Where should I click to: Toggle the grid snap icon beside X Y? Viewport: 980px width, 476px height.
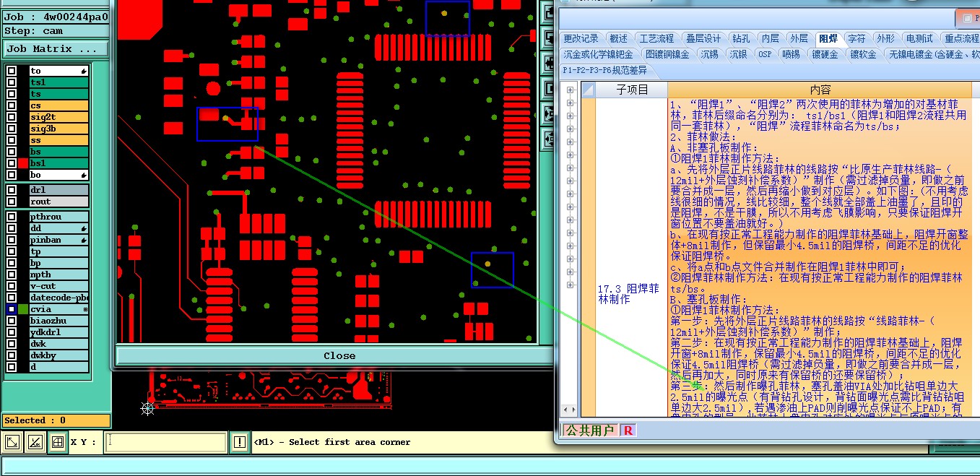(58, 442)
